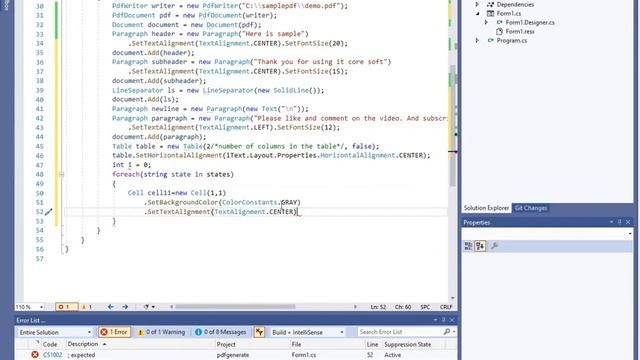Select the '; expected' error description
The width and height of the screenshot is (640, 360).
(x=82, y=355)
